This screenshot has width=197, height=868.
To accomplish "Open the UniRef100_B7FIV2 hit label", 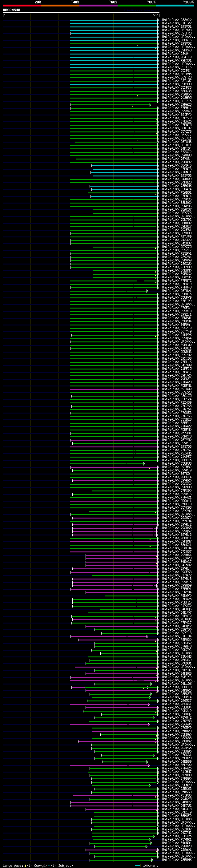I will 177,23.
